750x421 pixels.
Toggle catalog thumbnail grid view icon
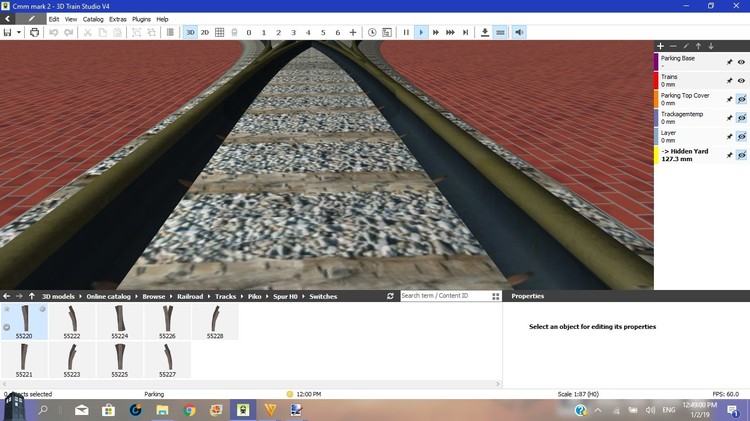pos(496,296)
